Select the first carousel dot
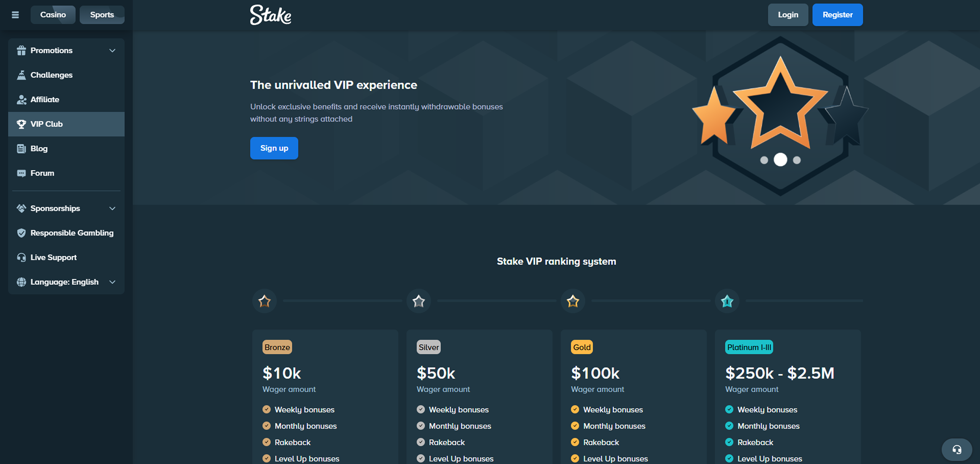 point(764,160)
